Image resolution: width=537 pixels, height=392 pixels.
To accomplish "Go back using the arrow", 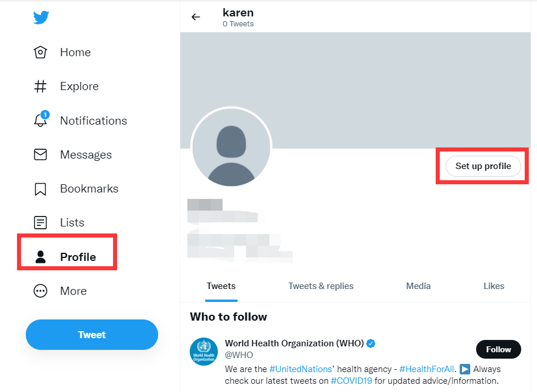I will tap(196, 17).
